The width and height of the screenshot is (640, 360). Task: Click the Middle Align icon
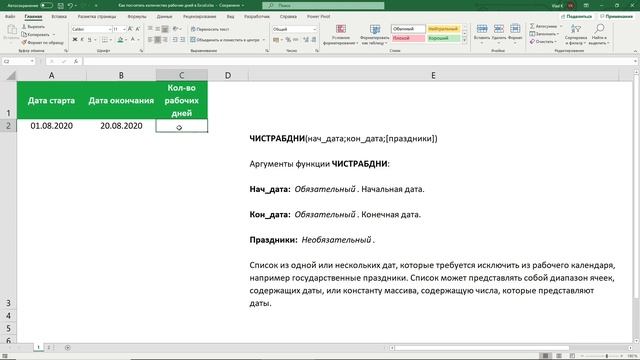pos(158,29)
